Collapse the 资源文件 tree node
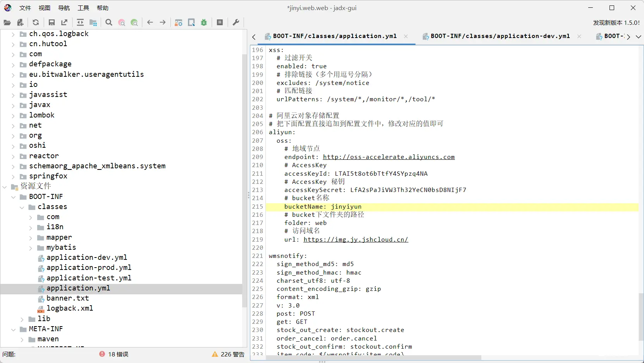This screenshot has width=644, height=363. (5, 187)
